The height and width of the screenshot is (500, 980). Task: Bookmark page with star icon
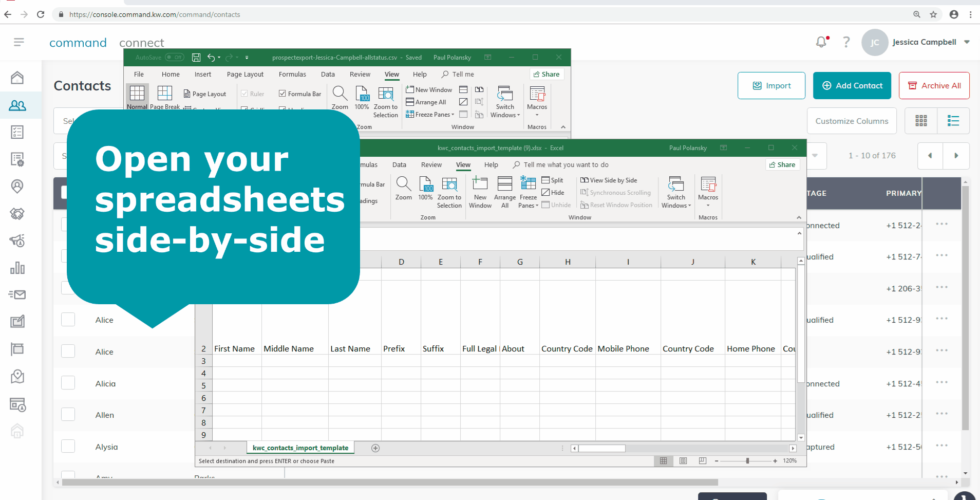[933, 14]
